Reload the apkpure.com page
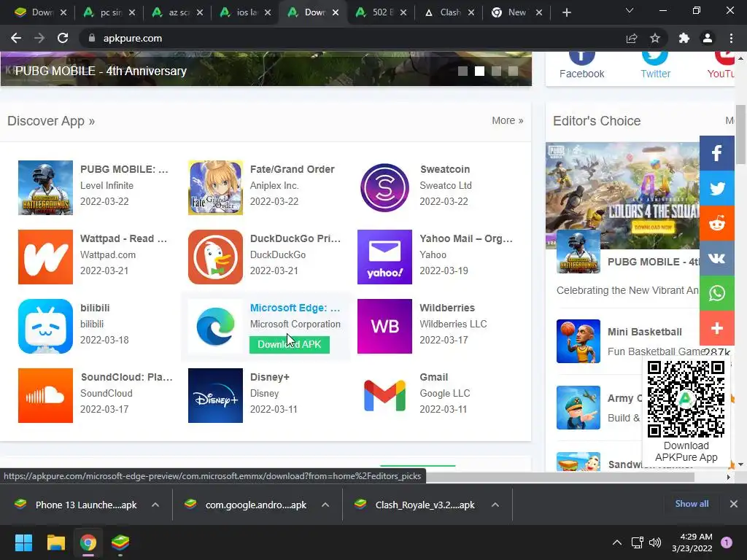 click(63, 38)
